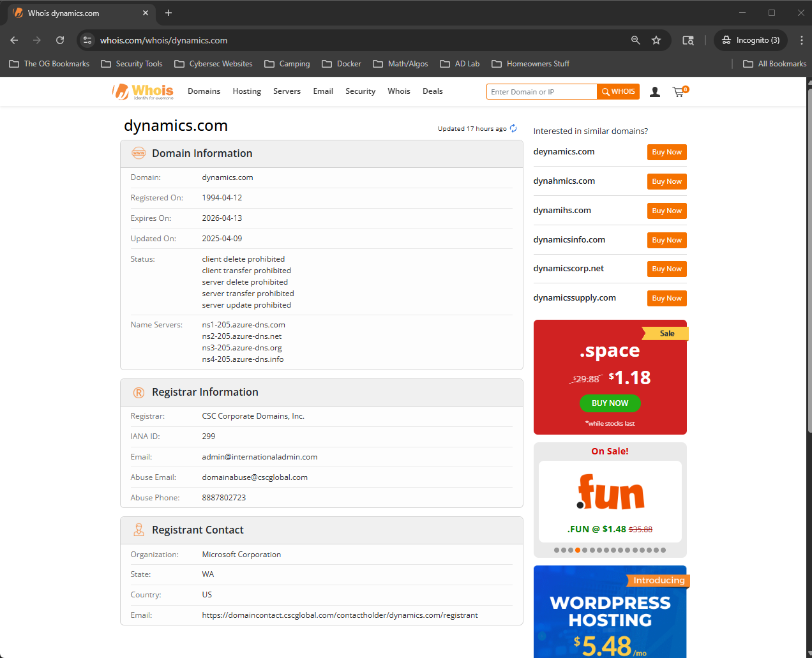812x658 pixels.
Task: Switch to the Hosting menu item
Action: (246, 91)
